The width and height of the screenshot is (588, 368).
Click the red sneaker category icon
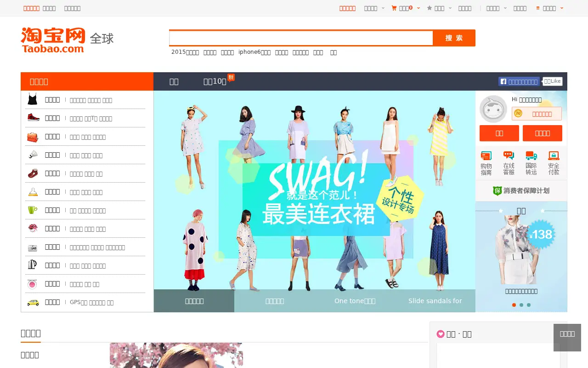pos(33,117)
